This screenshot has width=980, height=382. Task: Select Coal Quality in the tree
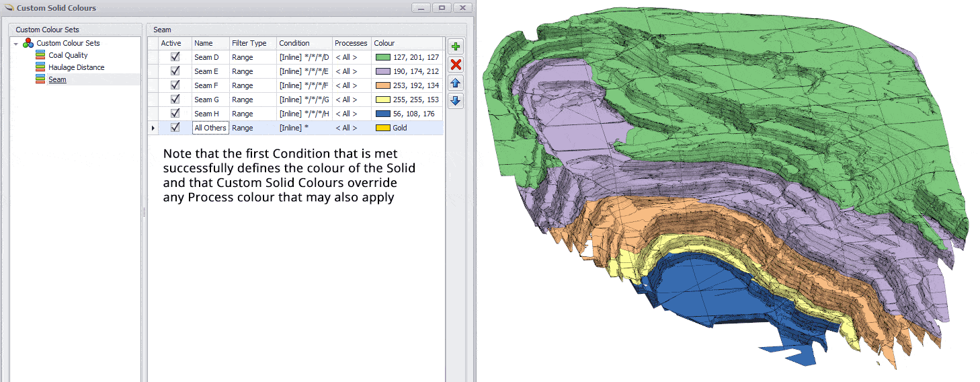click(x=68, y=55)
